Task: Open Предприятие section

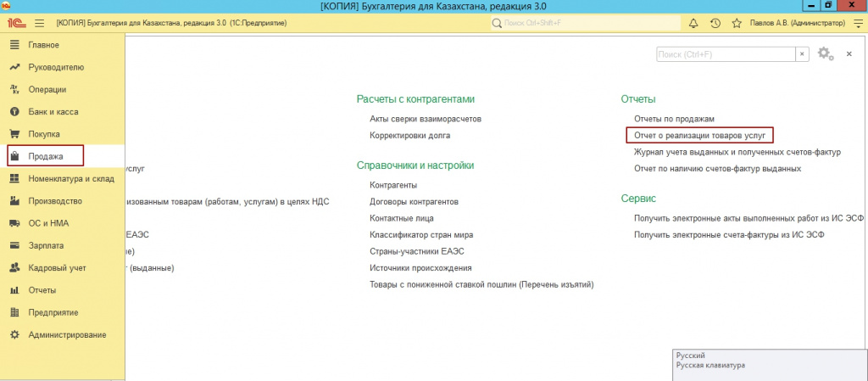Action: (63, 312)
